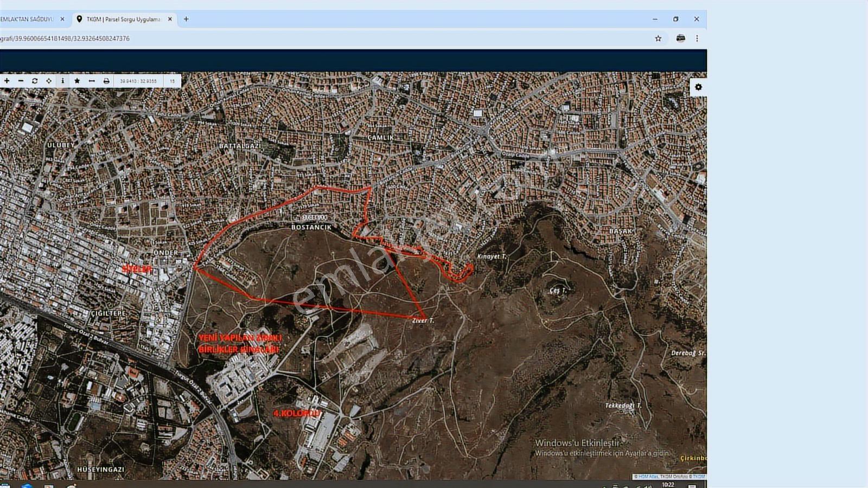Open map settings gear
This screenshot has width=868, height=488.
[698, 87]
